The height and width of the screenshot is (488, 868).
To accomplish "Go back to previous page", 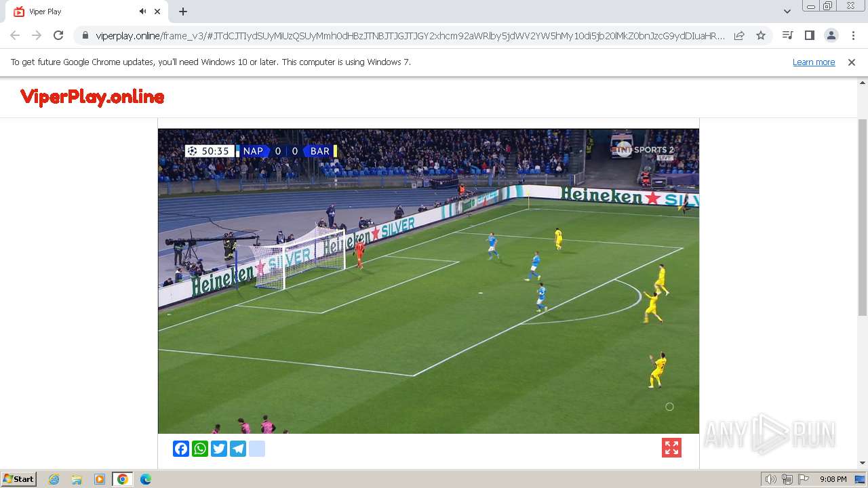I will 15,35.
